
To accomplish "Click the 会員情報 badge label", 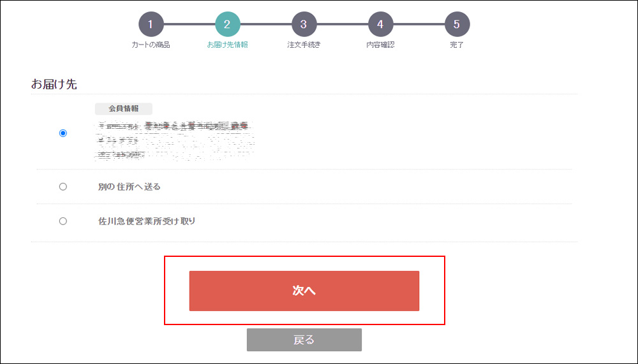I will 124,108.
